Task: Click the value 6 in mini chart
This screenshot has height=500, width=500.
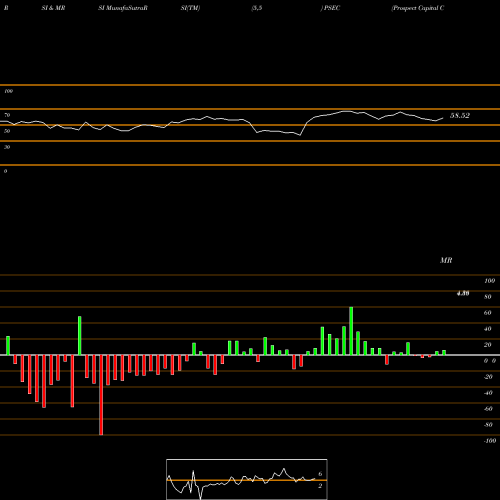Action: pyautogui.click(x=320, y=474)
